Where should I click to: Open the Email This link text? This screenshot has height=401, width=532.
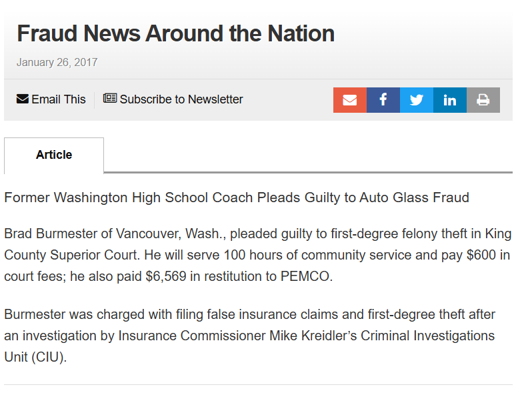(x=59, y=99)
